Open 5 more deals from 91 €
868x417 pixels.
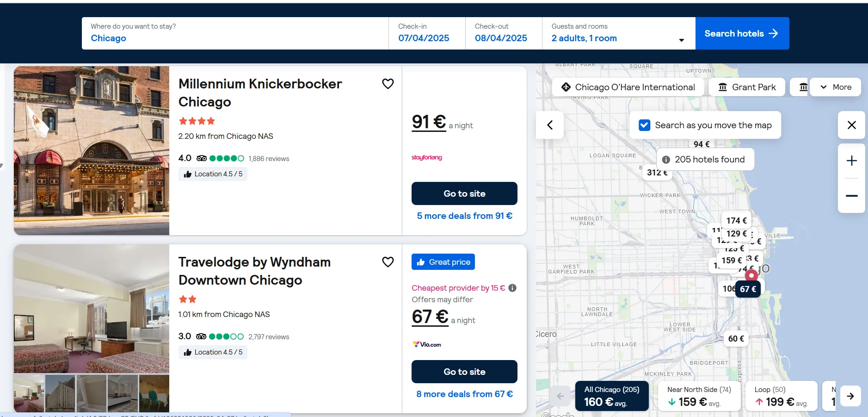click(x=464, y=216)
